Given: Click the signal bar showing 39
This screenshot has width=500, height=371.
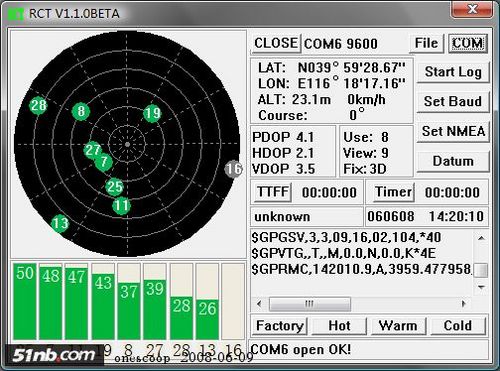Looking at the screenshot, I should pos(155,301).
